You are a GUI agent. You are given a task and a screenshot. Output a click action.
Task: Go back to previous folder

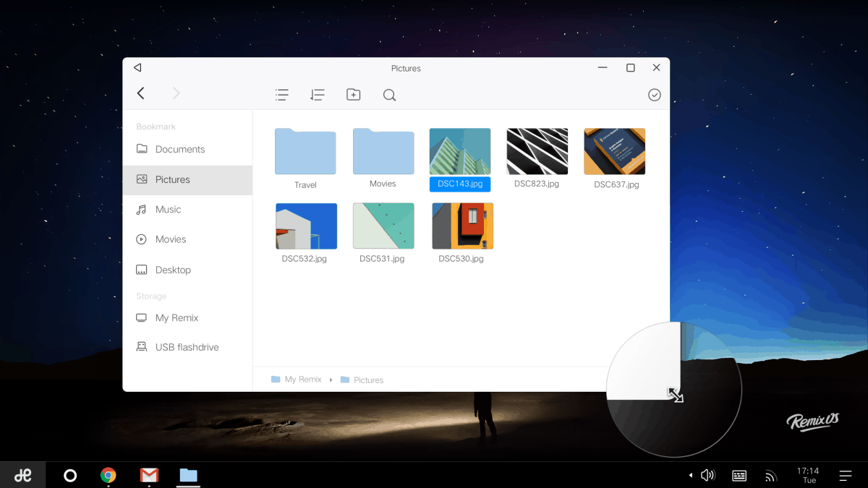coord(141,93)
